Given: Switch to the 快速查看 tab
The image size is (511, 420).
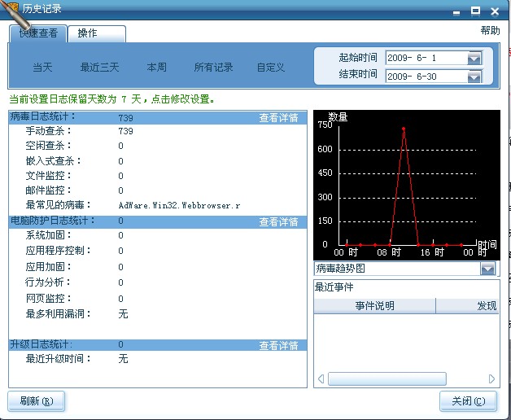Looking at the screenshot, I should [38, 33].
